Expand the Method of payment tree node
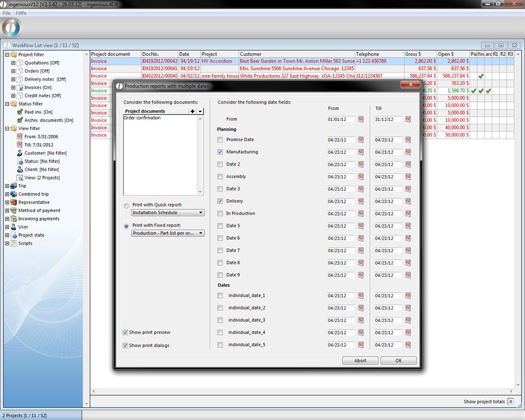Image resolution: width=525 pixels, height=420 pixels. [x=7, y=211]
